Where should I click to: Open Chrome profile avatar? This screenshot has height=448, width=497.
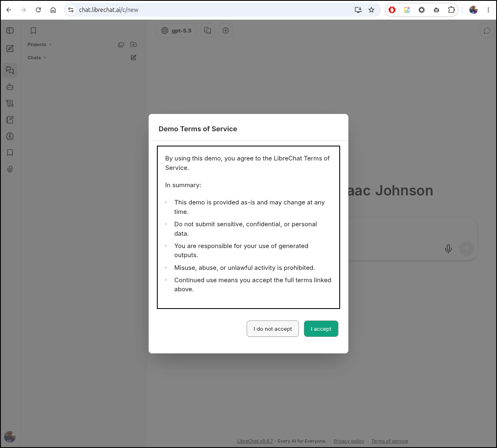point(474,10)
